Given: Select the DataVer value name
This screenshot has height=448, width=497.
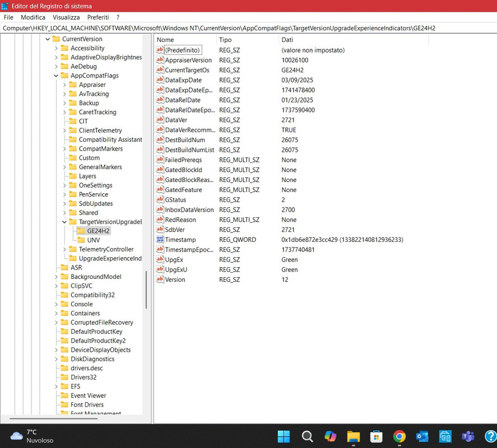Looking at the screenshot, I should [176, 120].
